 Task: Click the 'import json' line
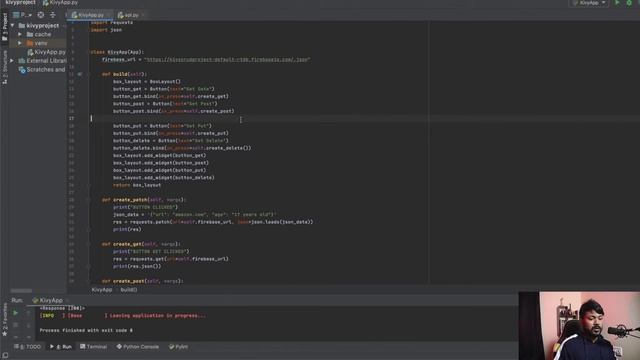coord(106,30)
